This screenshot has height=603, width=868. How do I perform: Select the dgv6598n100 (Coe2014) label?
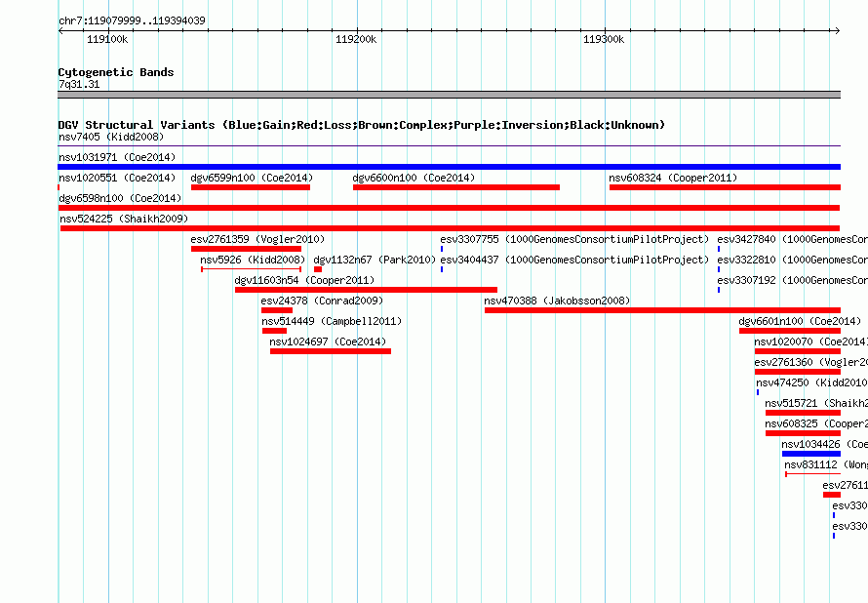pyautogui.click(x=120, y=198)
